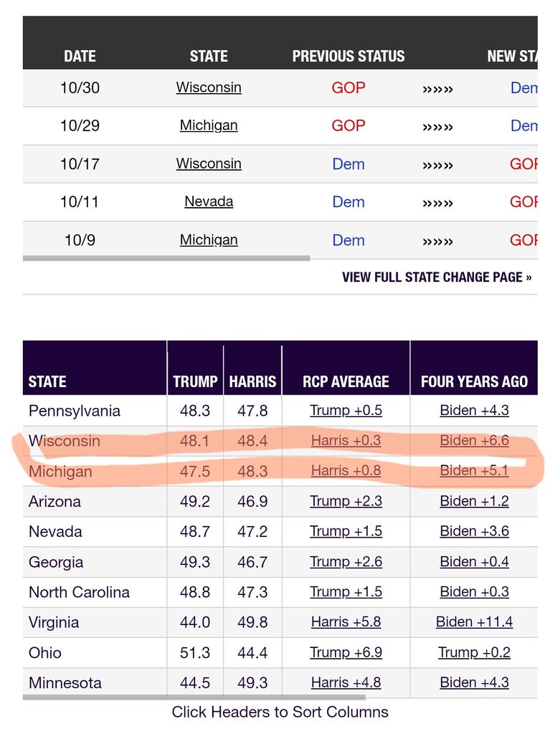
Task: Sort table by Harris column header
Action: 252,382
